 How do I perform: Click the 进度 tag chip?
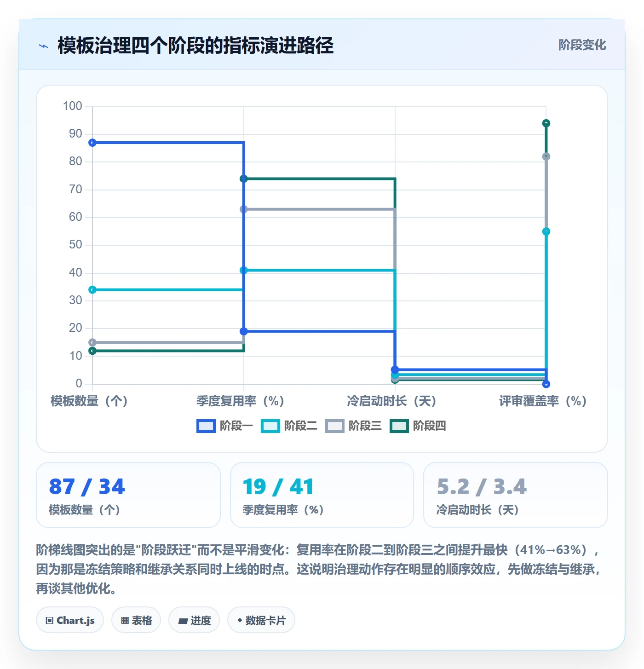(x=194, y=620)
